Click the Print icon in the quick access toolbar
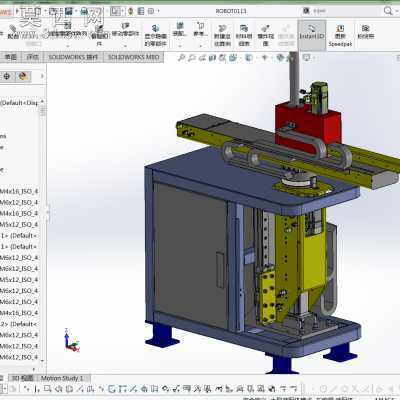This screenshot has width=400, height=400. point(85,11)
